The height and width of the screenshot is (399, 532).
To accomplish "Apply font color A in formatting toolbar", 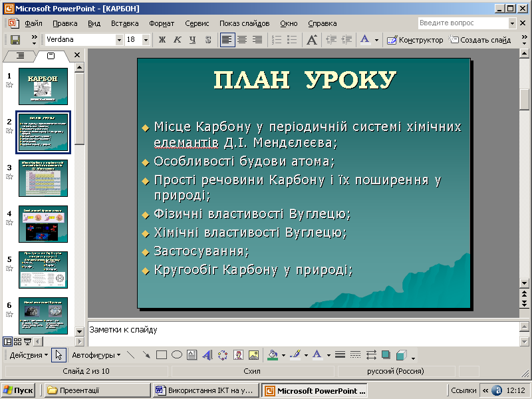I will tap(364, 40).
